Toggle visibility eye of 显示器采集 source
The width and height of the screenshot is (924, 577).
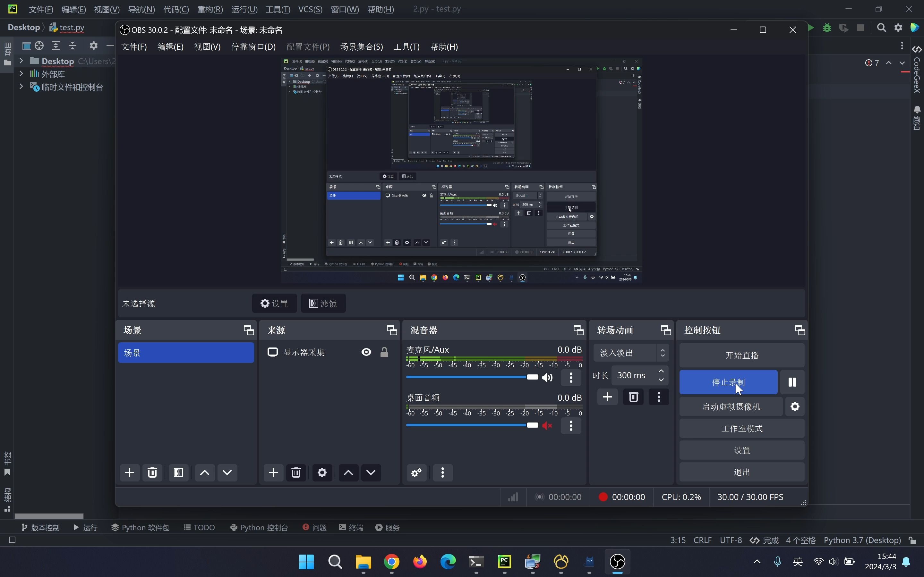(x=366, y=352)
